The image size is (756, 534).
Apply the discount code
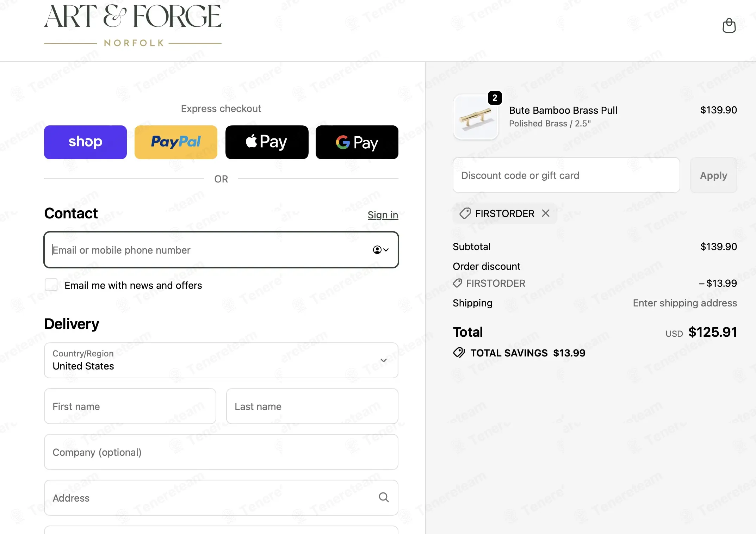(713, 175)
